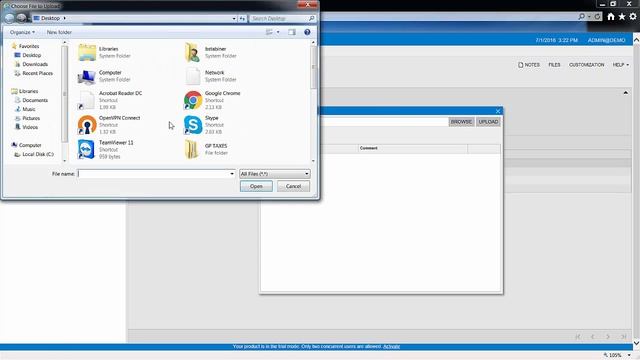This screenshot has height=360, width=640.
Task: Open the user system folder icon
Action: [192, 52]
